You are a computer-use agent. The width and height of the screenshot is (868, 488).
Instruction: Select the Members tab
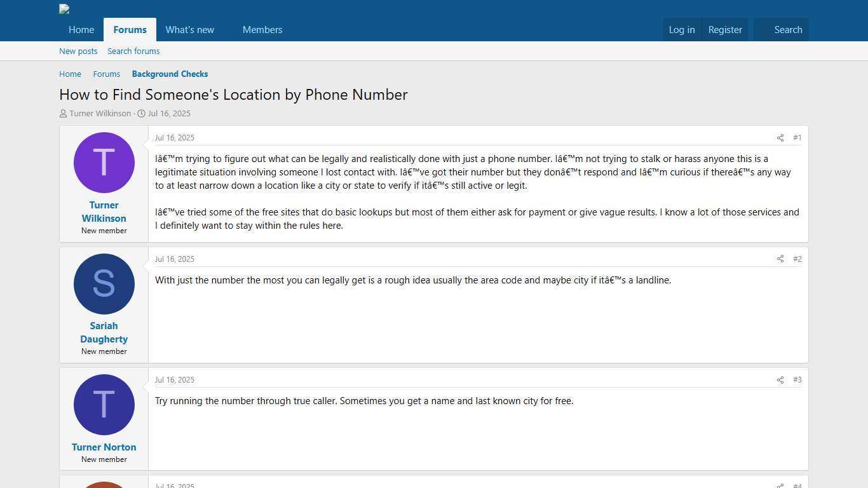click(262, 29)
